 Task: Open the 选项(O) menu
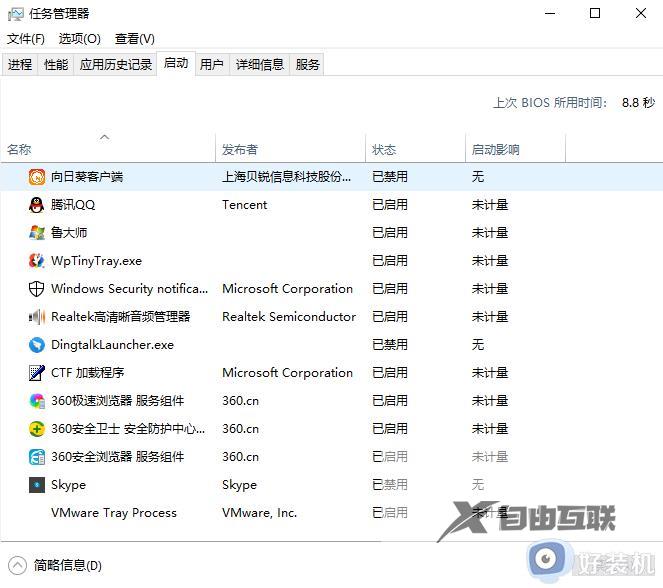tap(79, 39)
